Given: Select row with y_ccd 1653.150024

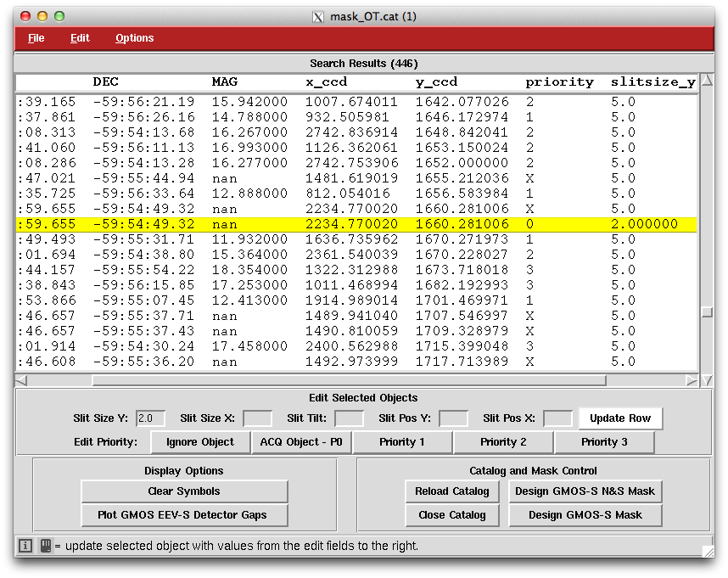Looking at the screenshot, I should [356, 148].
